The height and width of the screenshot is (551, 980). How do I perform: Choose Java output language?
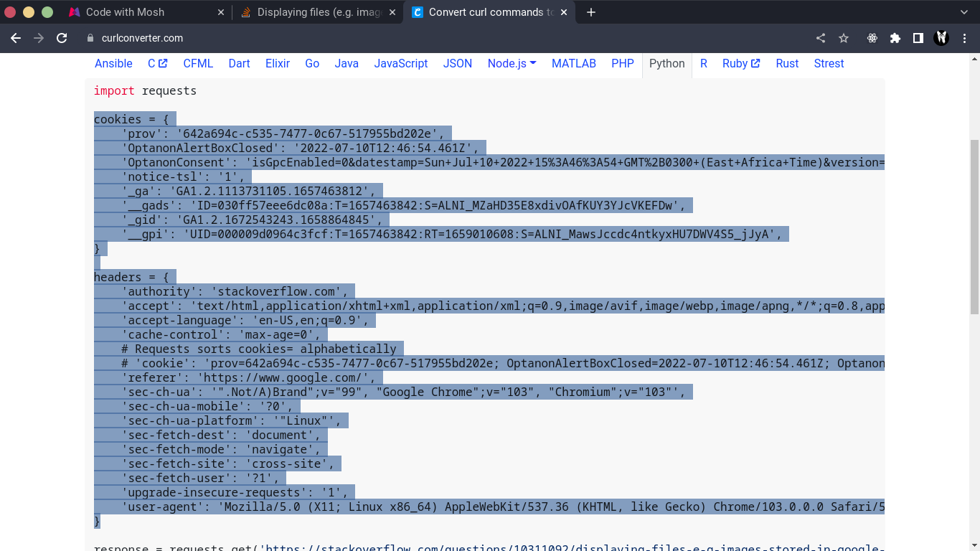point(347,63)
